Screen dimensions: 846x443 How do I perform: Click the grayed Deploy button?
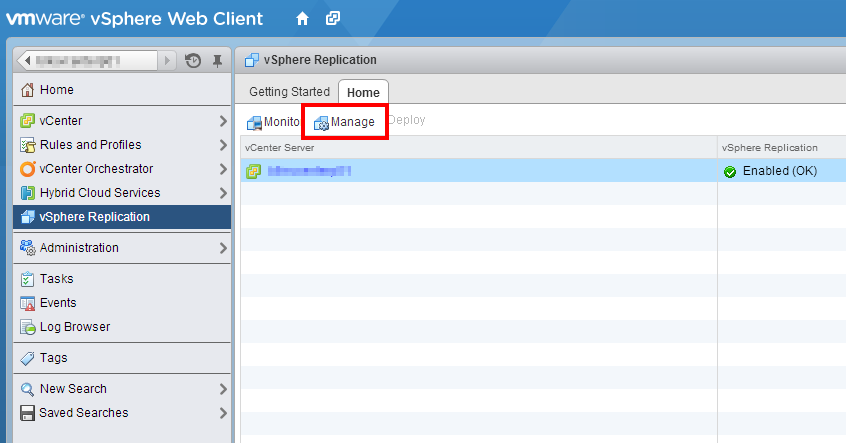pyautogui.click(x=407, y=120)
